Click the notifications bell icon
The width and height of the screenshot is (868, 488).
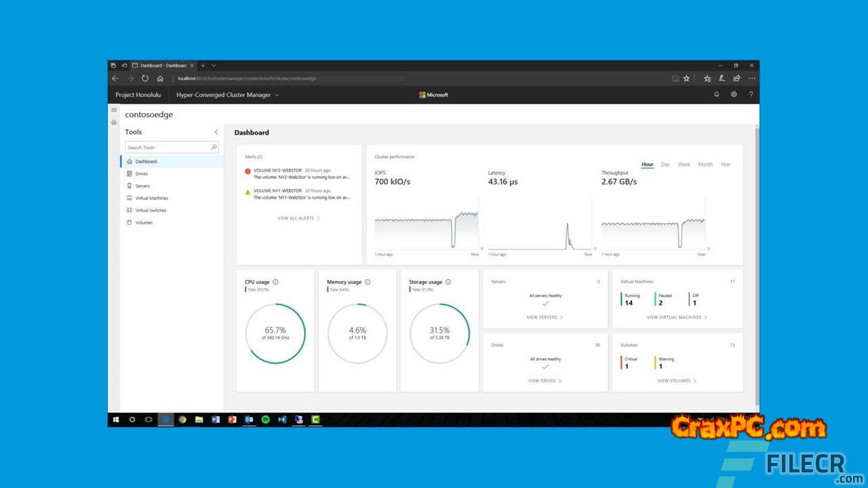coord(717,95)
